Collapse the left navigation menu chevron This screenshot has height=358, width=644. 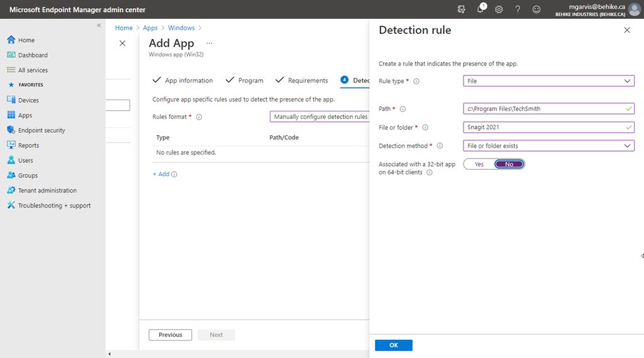click(x=99, y=25)
